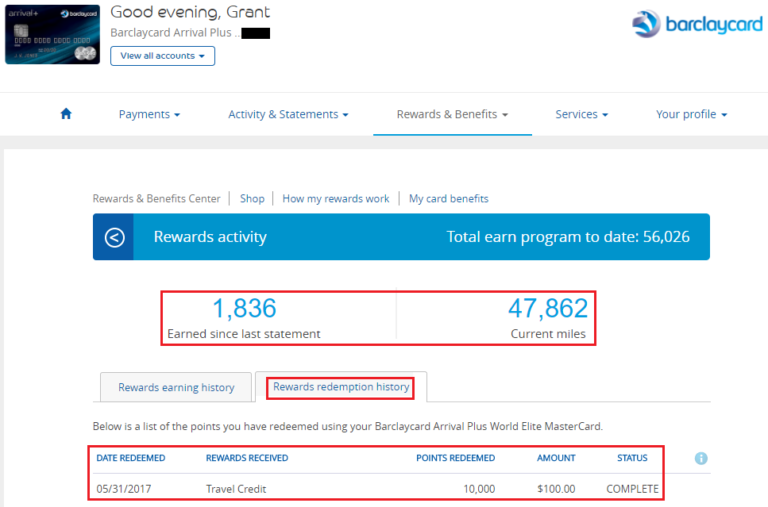Select the $100.00 amount cell
The width and height of the screenshot is (768, 507).
(556, 489)
